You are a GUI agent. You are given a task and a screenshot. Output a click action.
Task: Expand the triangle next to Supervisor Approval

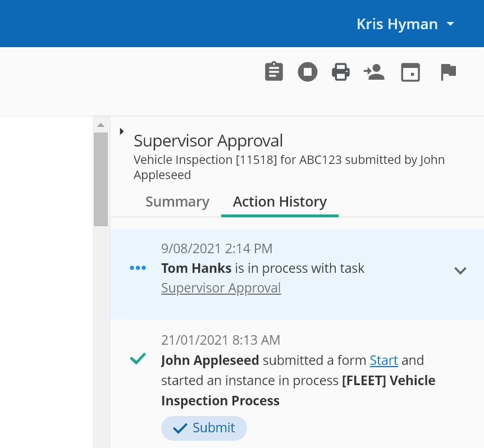[x=122, y=131]
